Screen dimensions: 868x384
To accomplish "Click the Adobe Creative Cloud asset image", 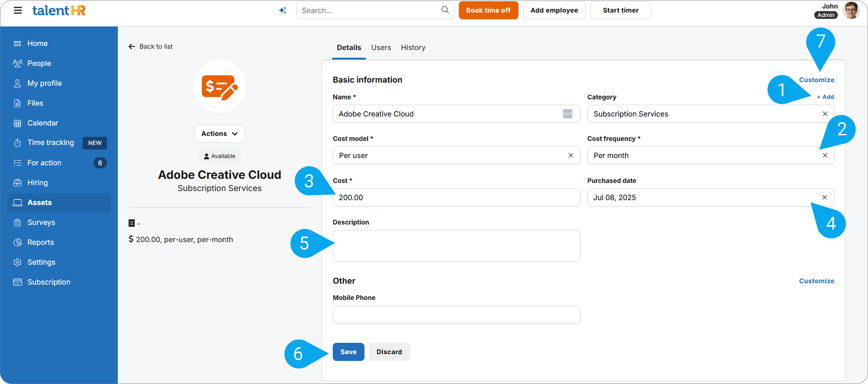I will (x=220, y=86).
